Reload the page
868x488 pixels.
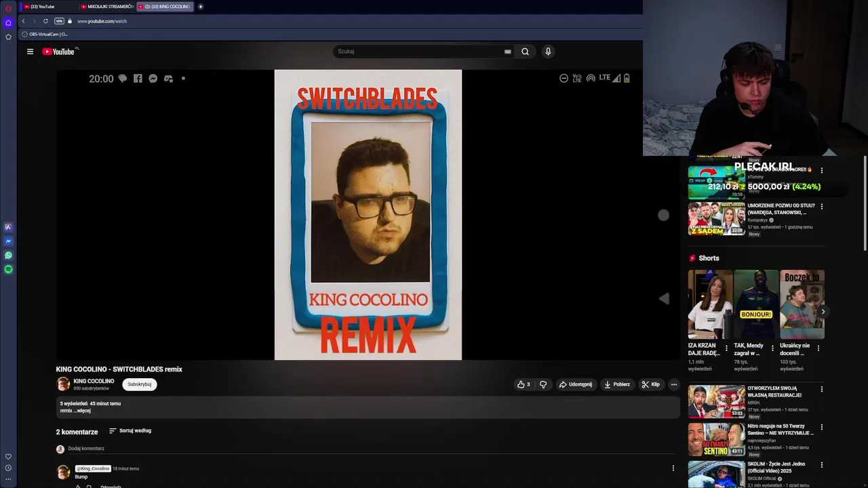[x=45, y=21]
